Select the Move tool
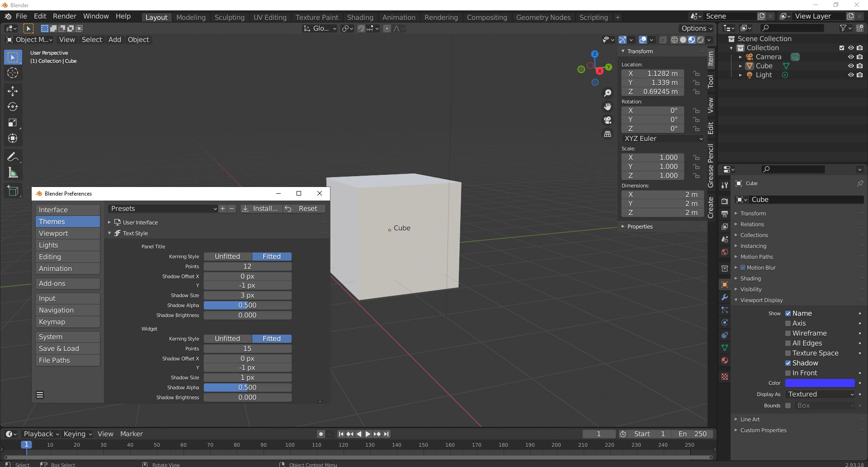Viewport: 868px width, 467px height. (13, 91)
